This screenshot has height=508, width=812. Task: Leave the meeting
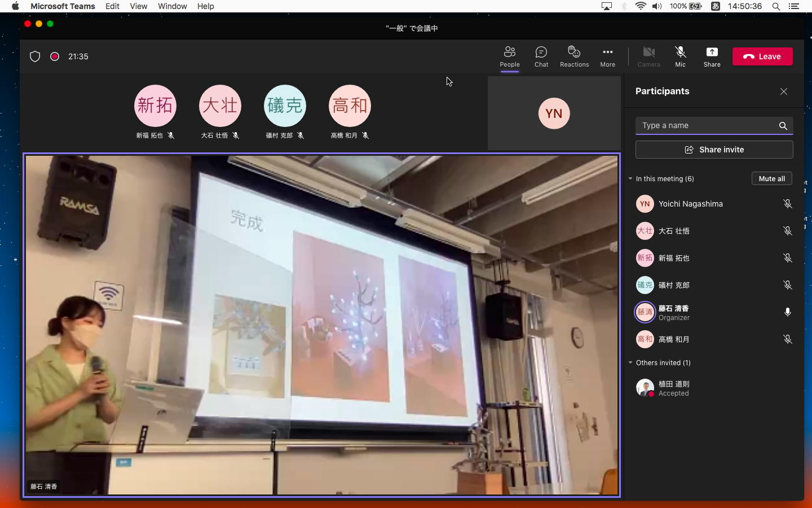[762, 56]
